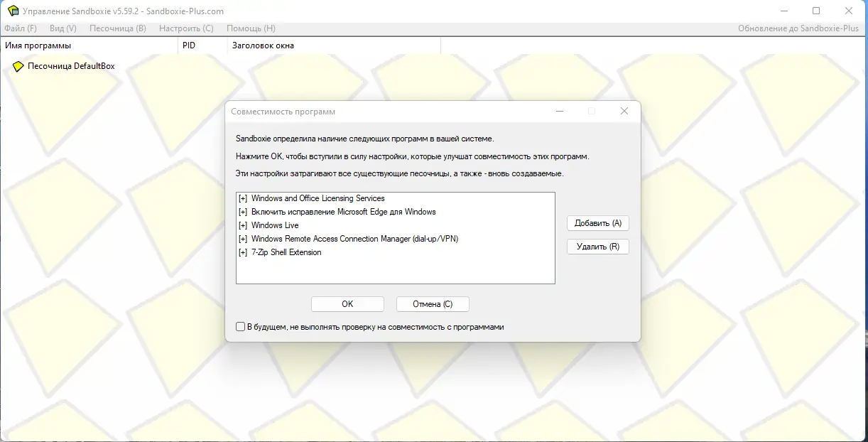Image resolution: width=868 pixels, height=442 pixels.
Task: Sort by the Имя программы column header
Action: (89, 45)
